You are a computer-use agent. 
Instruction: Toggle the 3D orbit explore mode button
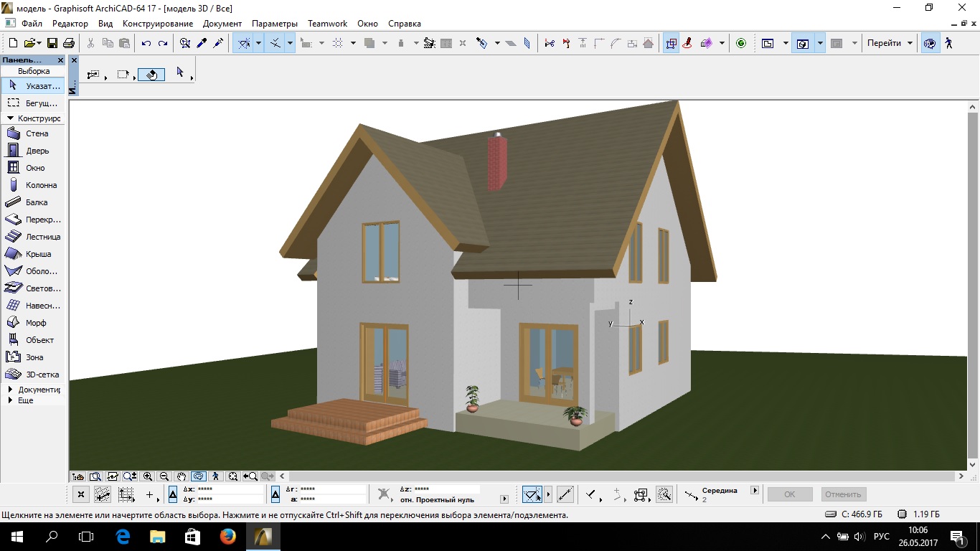[930, 43]
